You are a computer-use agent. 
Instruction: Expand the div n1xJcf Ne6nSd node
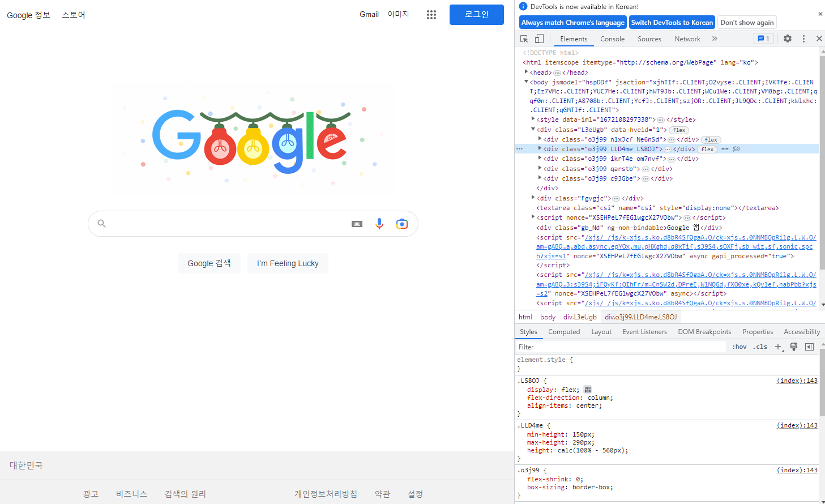click(540, 139)
